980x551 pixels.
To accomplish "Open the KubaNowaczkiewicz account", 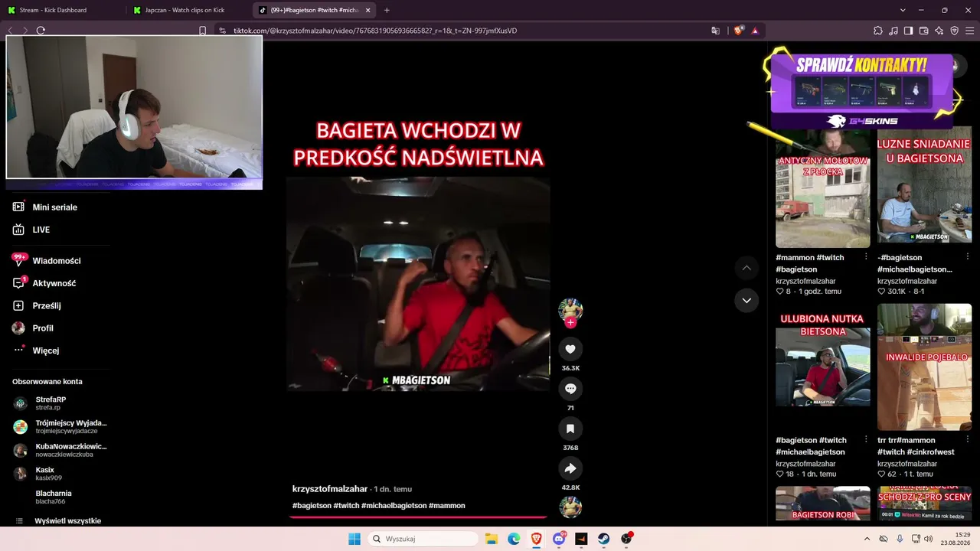I will (x=60, y=450).
